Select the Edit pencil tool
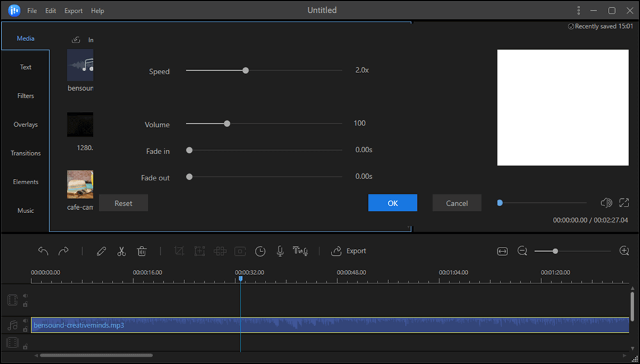 101,251
